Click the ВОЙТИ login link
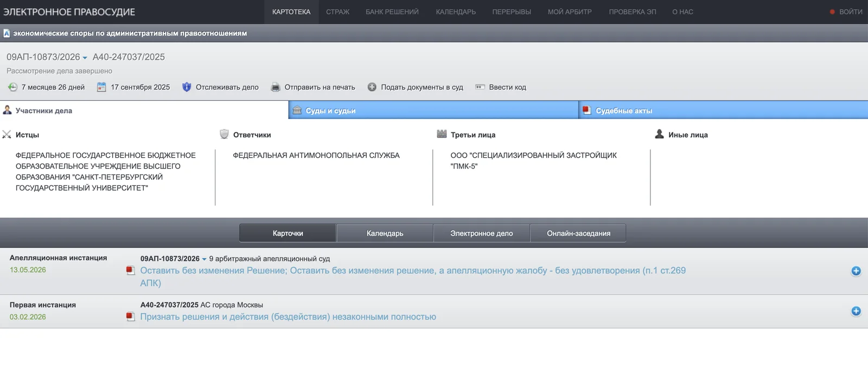 click(x=851, y=12)
